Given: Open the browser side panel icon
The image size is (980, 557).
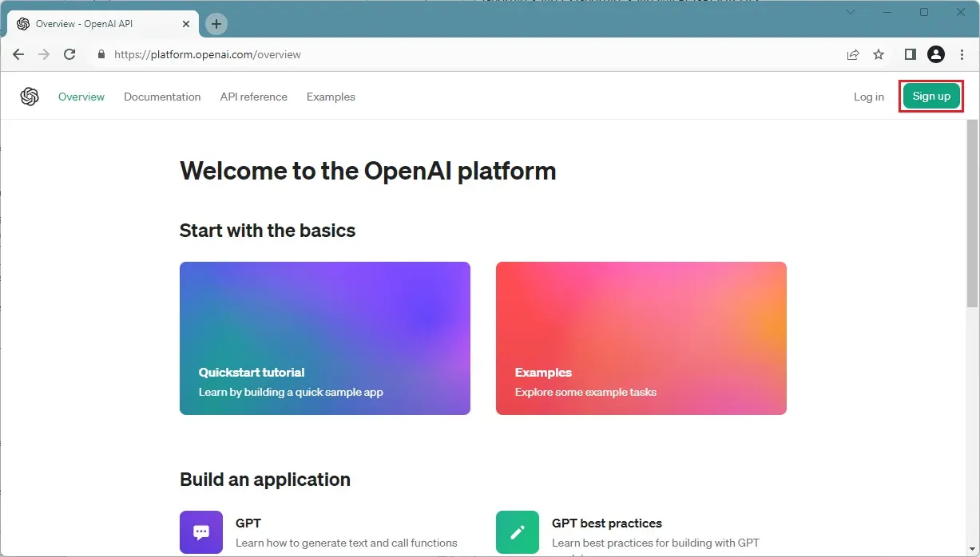Looking at the screenshot, I should click(910, 54).
